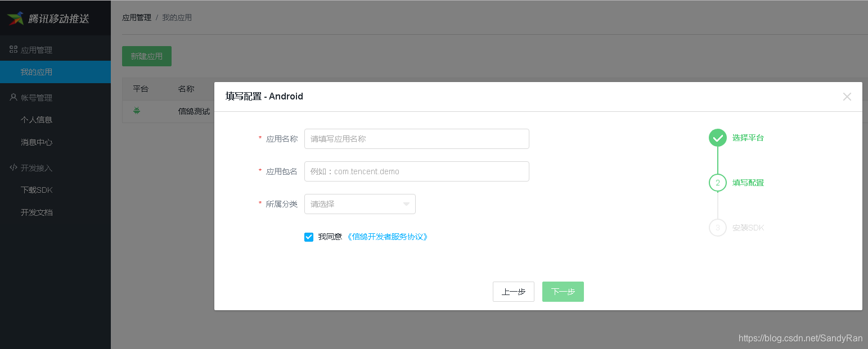Open the 《信鸽开发者服务协议》 link
The height and width of the screenshot is (349, 868).
pyautogui.click(x=388, y=237)
